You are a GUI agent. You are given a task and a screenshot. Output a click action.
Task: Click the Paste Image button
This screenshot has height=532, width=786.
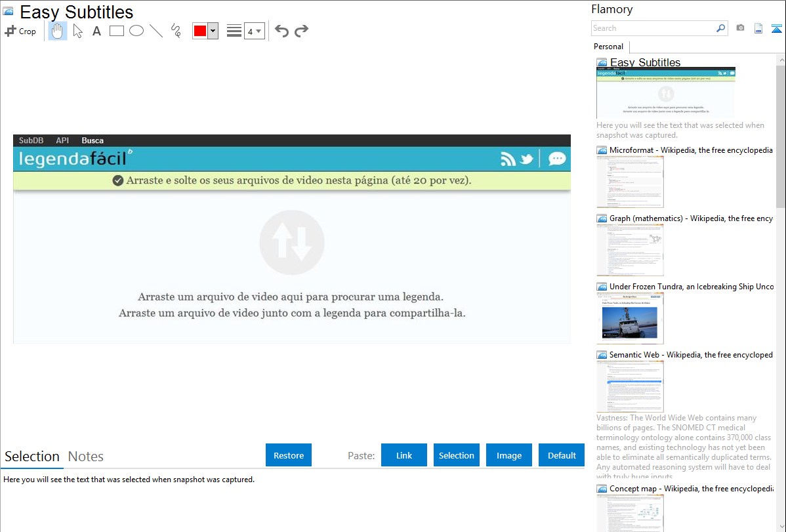click(509, 455)
